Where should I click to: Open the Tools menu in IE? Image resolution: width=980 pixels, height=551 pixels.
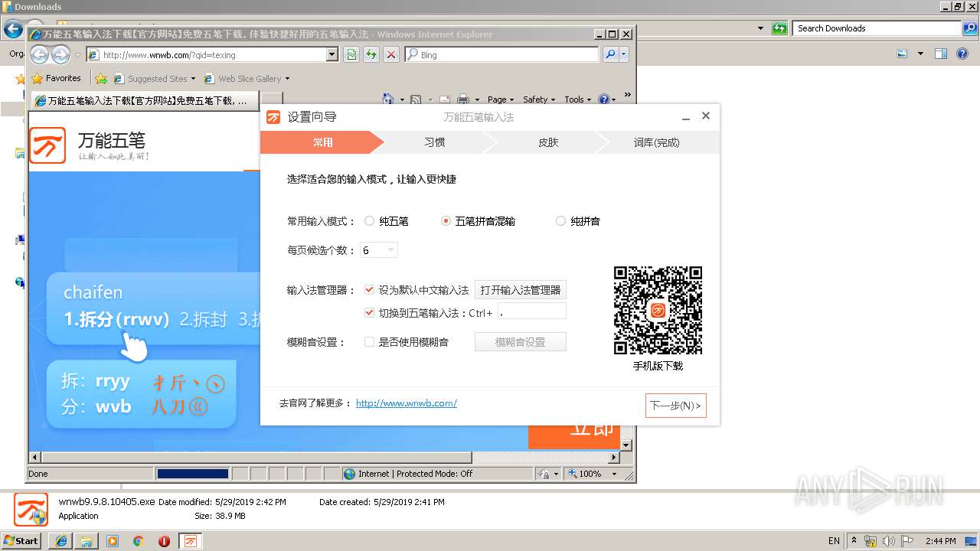[x=577, y=99]
